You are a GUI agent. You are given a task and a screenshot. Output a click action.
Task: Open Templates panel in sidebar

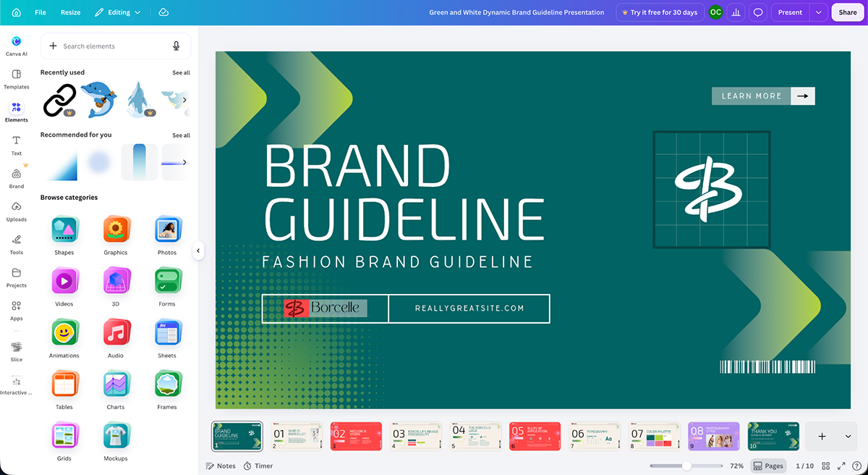click(x=16, y=79)
